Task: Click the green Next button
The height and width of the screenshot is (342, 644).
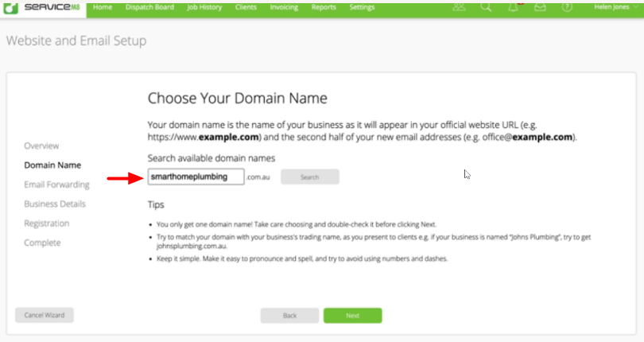Action: point(353,316)
